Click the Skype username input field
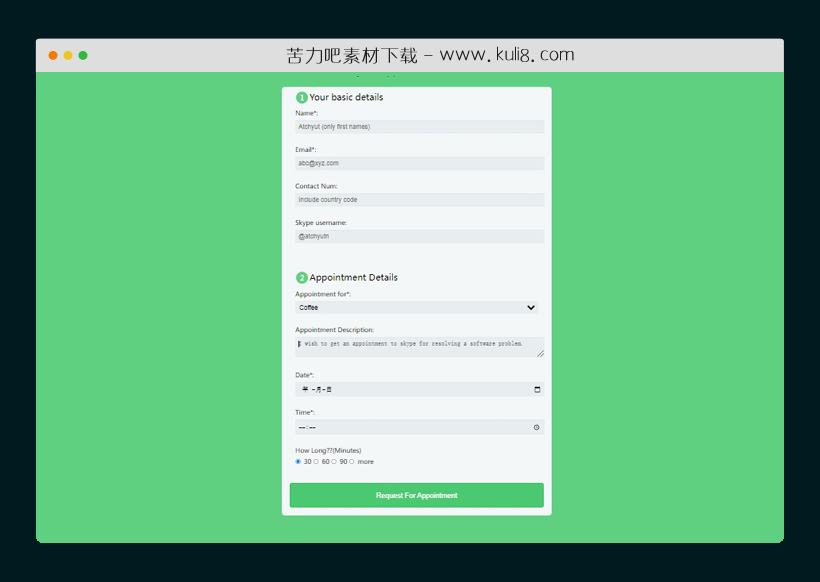The image size is (820, 582). (419, 237)
